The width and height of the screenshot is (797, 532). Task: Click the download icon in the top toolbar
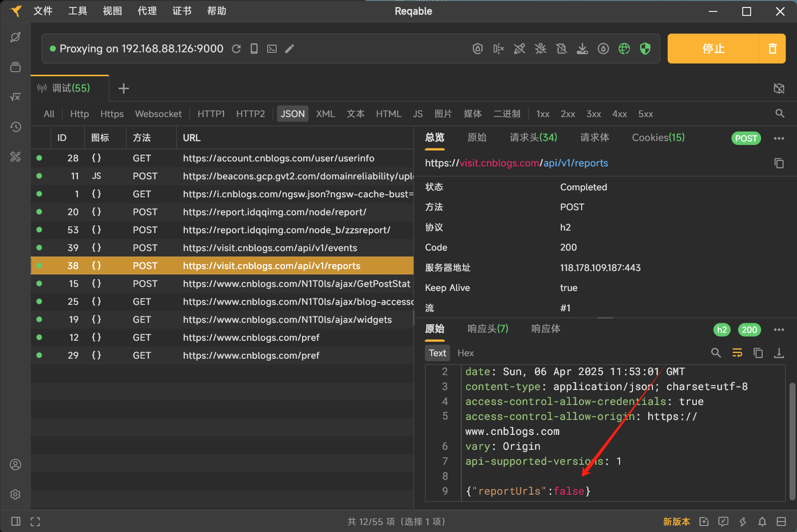[x=582, y=49]
